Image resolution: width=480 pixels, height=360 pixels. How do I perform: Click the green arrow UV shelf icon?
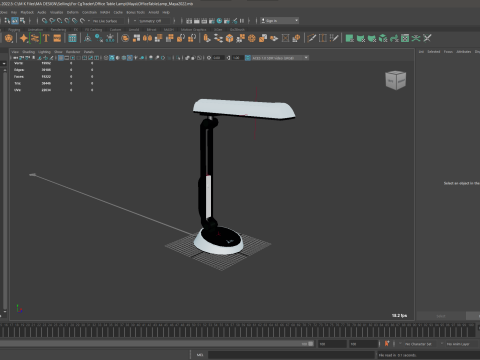pos(394,38)
